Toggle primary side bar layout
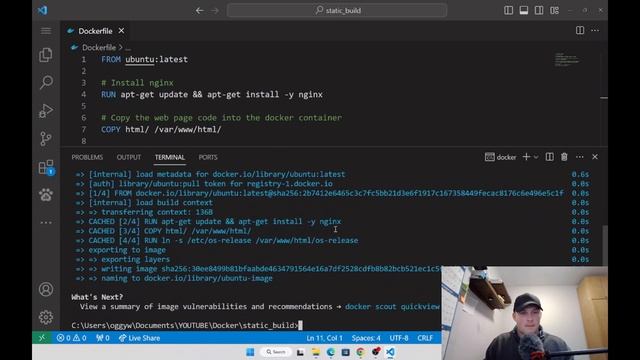The height and width of the screenshot is (360, 640). coord(508,11)
